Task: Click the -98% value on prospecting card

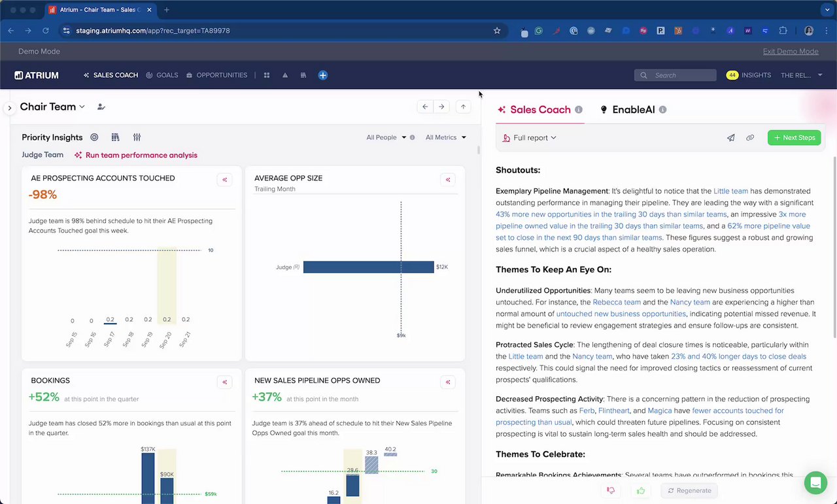Action: point(43,195)
